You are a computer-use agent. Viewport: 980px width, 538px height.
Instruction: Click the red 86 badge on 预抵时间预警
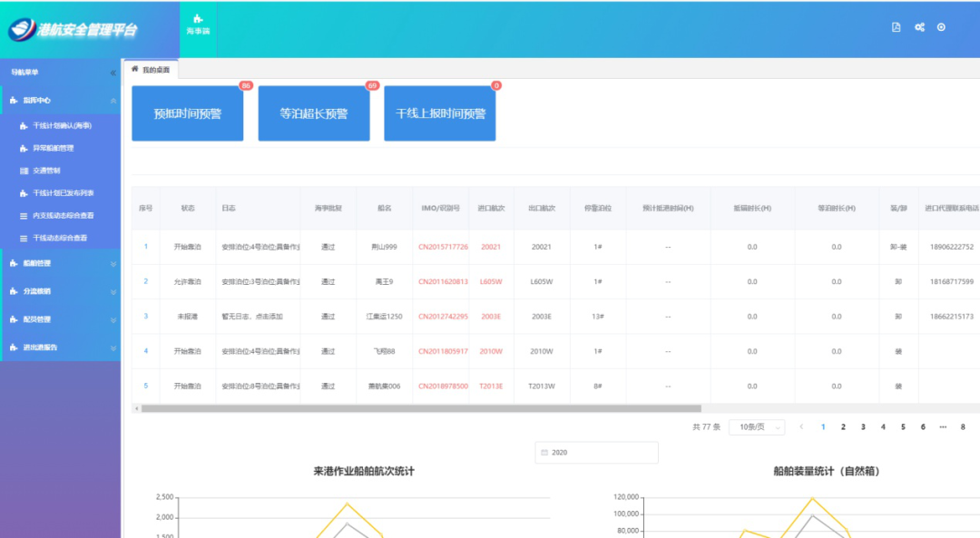click(246, 85)
